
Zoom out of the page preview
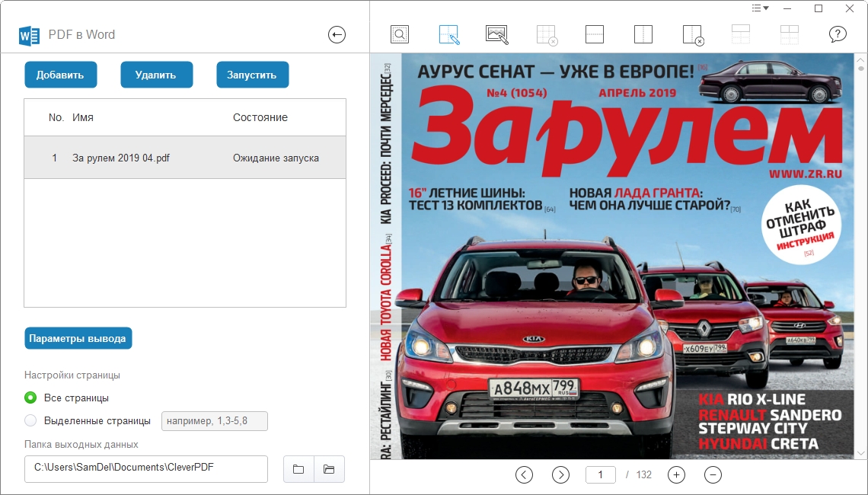click(713, 474)
